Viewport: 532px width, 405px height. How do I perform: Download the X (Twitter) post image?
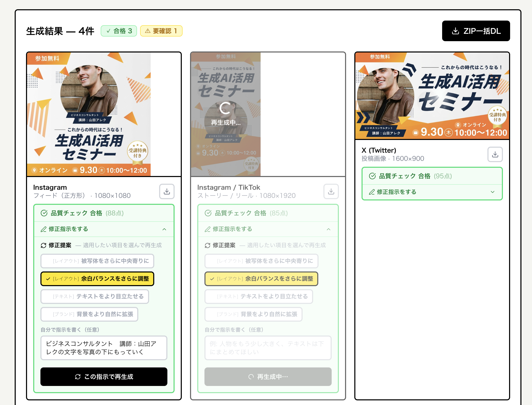495,154
